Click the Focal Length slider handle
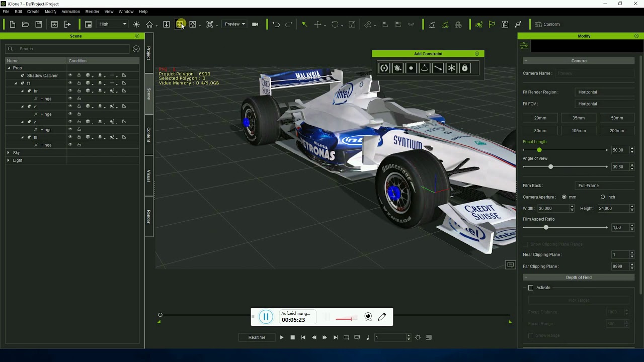Viewport: 644px width, 362px height. click(x=539, y=150)
